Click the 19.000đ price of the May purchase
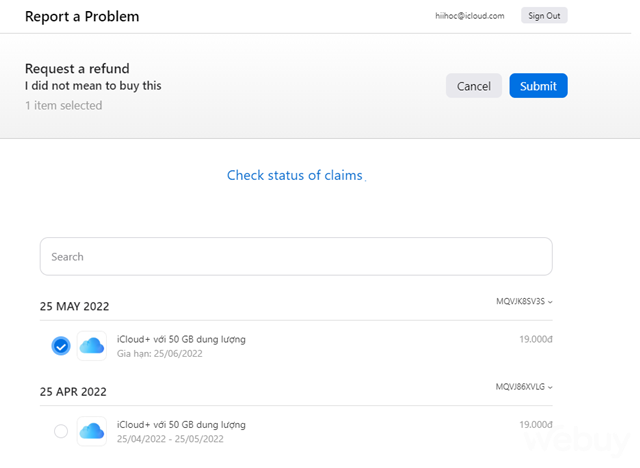Viewport: 640px width, 468px height. point(536,340)
